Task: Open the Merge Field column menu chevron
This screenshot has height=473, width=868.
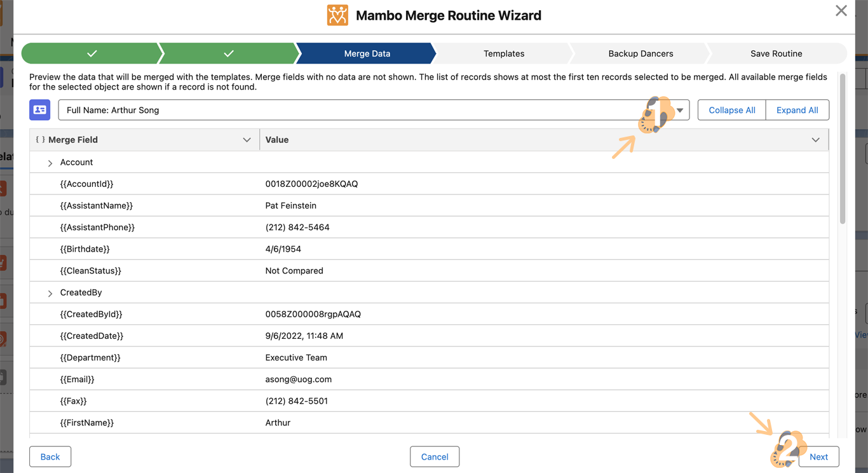Action: (247, 140)
